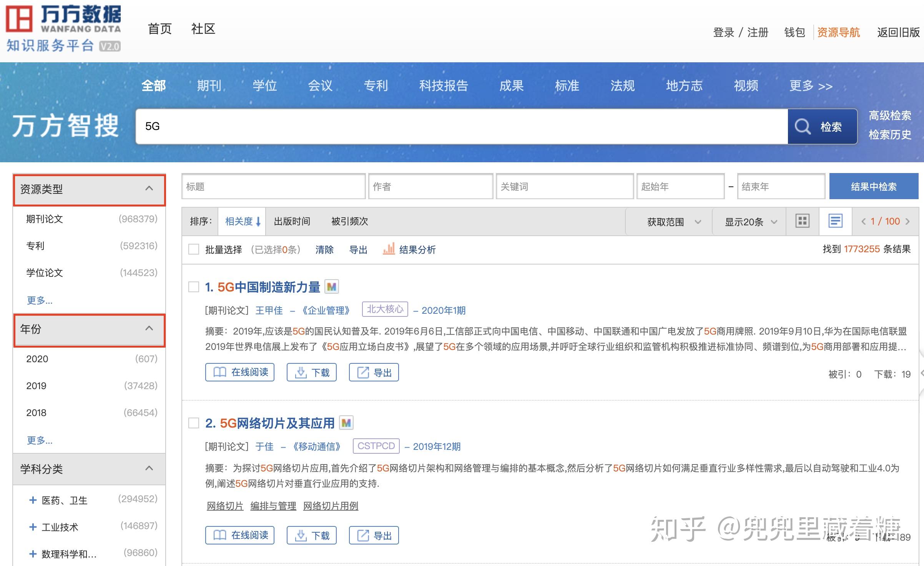Click the download button for 5G网络切片及其应用
The image size is (924, 566).
point(311,535)
